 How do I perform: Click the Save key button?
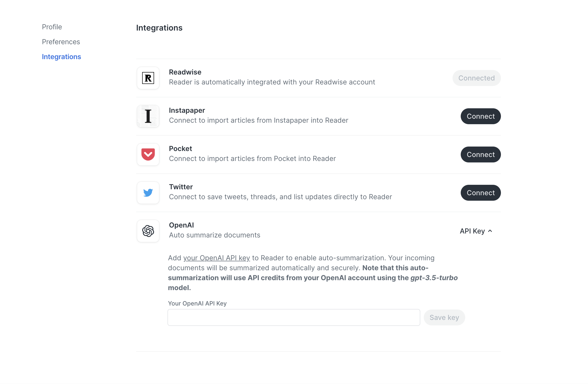tap(444, 317)
